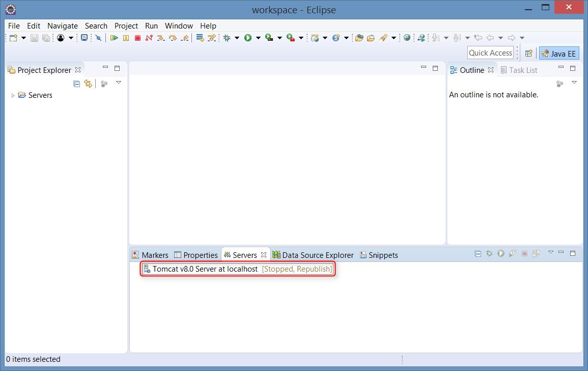Click the Drop to Frame icon
This screenshot has width=588, height=371.
pyautogui.click(x=200, y=38)
